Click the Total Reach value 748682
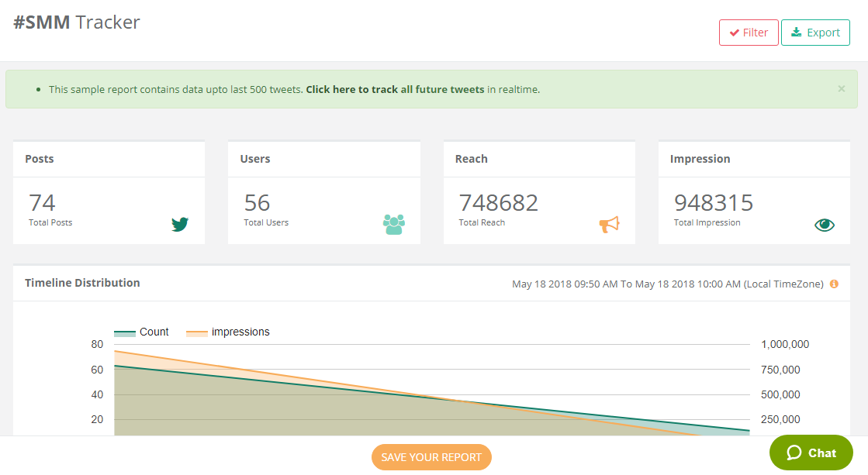 [x=497, y=202]
